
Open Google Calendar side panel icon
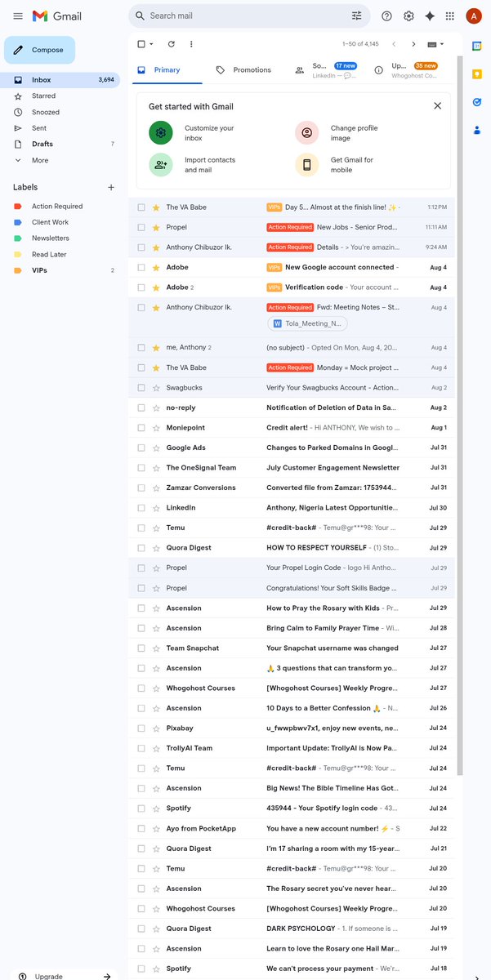(x=477, y=46)
